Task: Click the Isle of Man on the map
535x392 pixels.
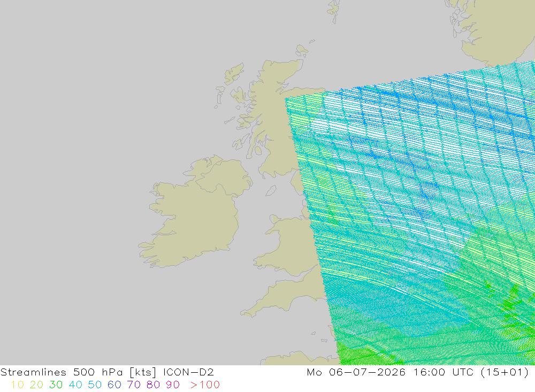Action: [x=271, y=191]
